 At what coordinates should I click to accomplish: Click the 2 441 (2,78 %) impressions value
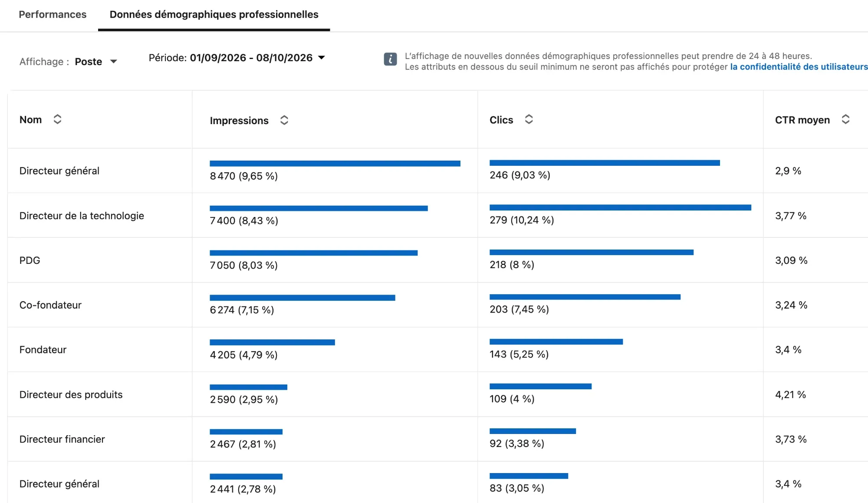click(x=243, y=489)
